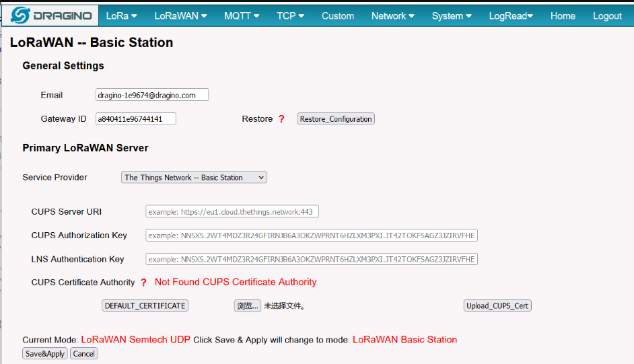Click the '未选择文件。' file status text
Image resolution: width=634 pixels, height=364 pixels.
pyautogui.click(x=284, y=306)
